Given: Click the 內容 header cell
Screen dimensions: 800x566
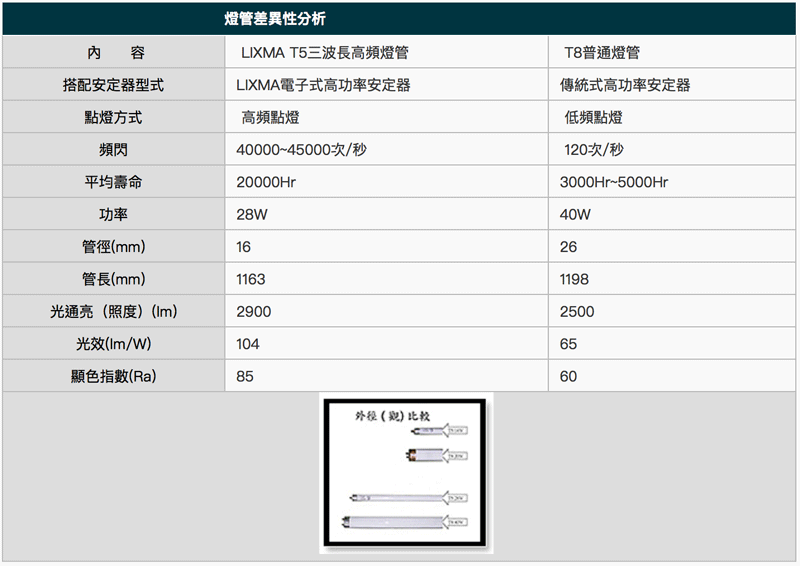Looking at the screenshot, I should tap(113, 53).
